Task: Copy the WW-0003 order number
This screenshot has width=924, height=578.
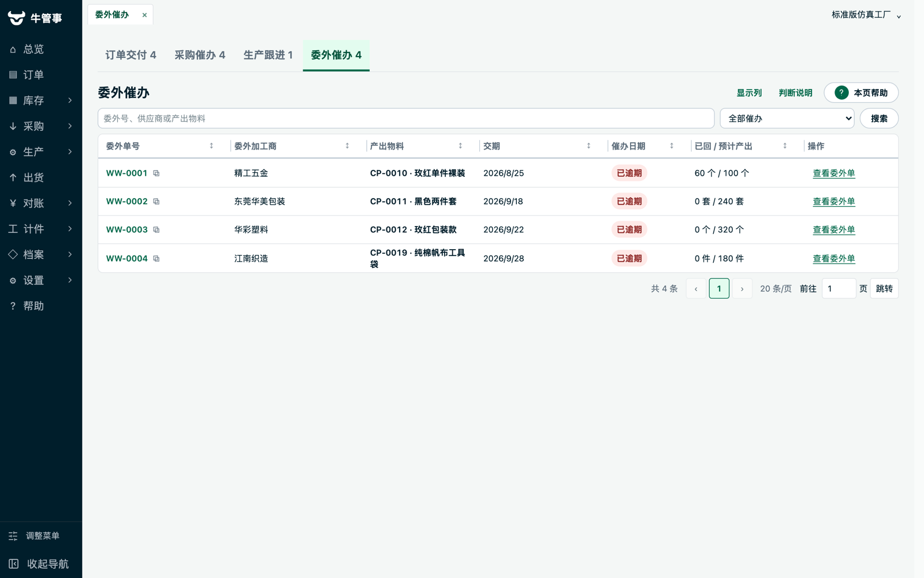Action: click(156, 230)
